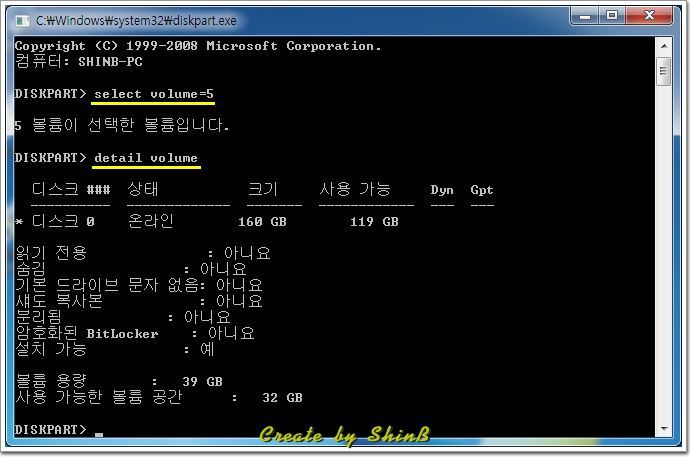691x457 pixels.
Task: Click the command text 'select volume=5'
Action: [153, 94]
